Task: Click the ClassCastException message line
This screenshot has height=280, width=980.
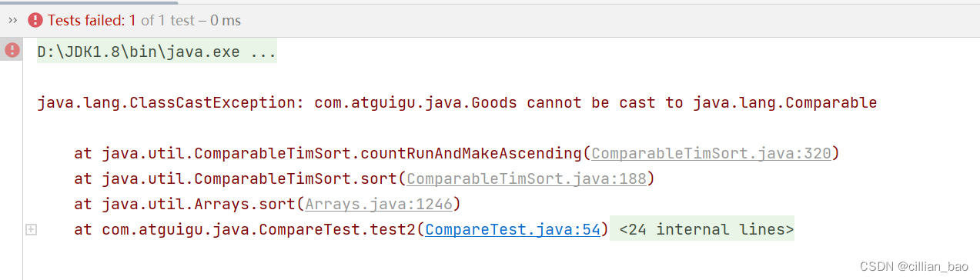Action: coord(457,103)
